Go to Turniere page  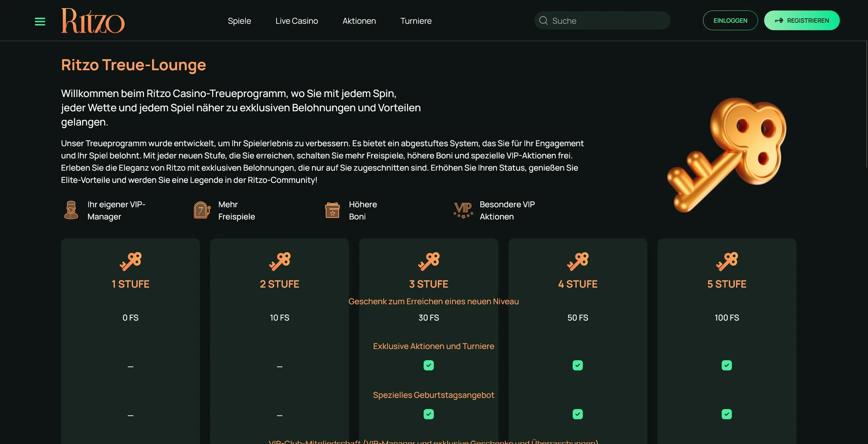[416, 21]
